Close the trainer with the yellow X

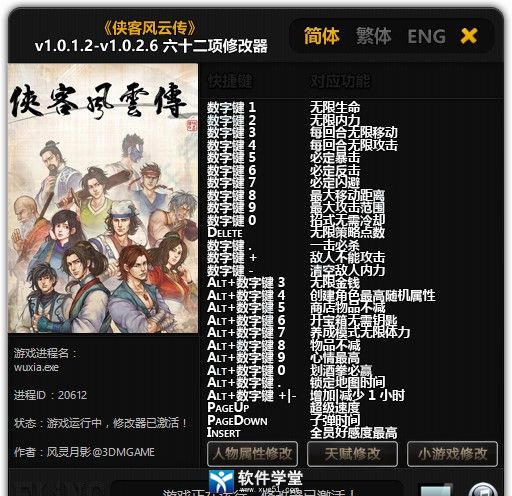(469, 36)
